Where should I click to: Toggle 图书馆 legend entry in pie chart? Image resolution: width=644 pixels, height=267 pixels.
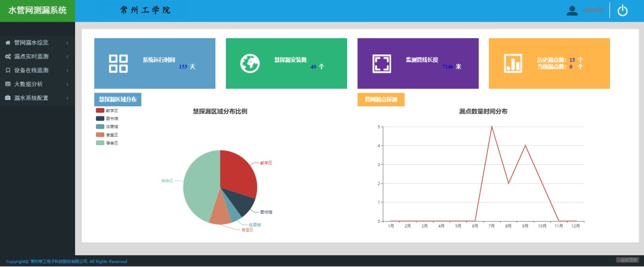[107, 119]
